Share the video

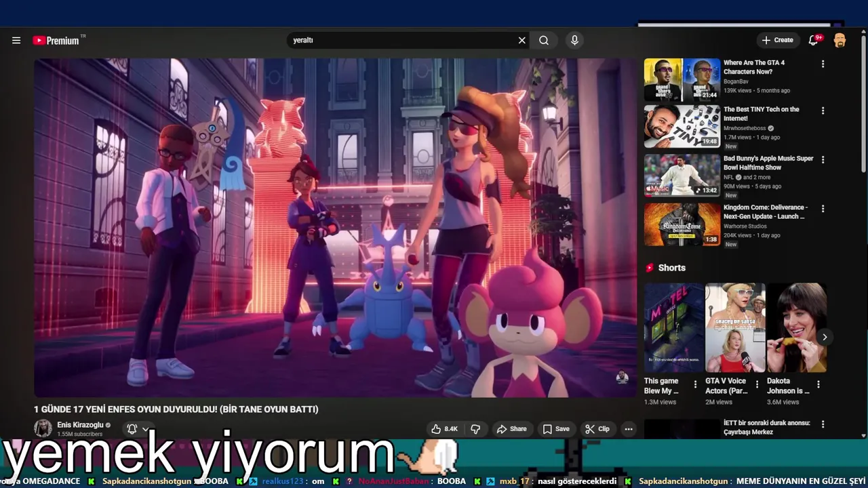click(x=511, y=429)
